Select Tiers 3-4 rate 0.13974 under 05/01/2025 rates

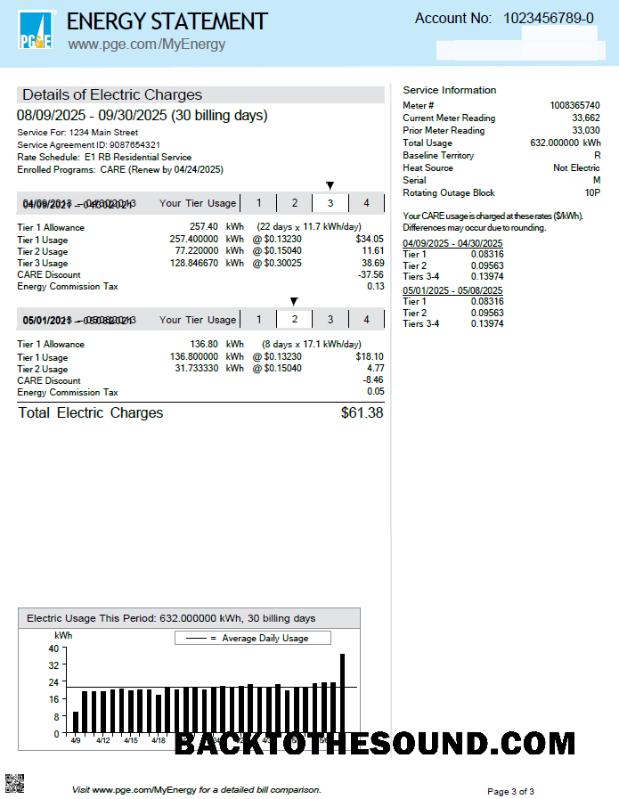[487, 324]
